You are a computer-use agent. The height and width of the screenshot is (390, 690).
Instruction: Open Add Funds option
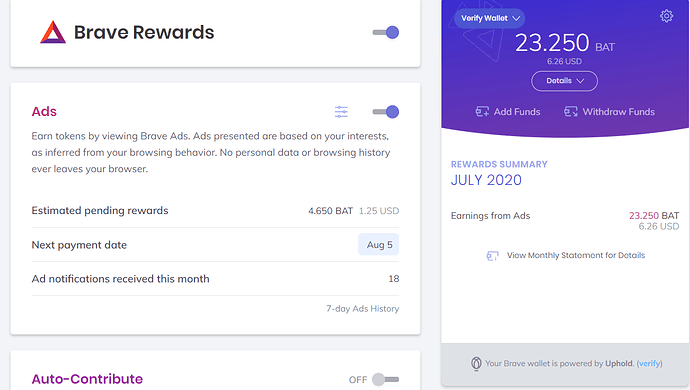(x=508, y=112)
